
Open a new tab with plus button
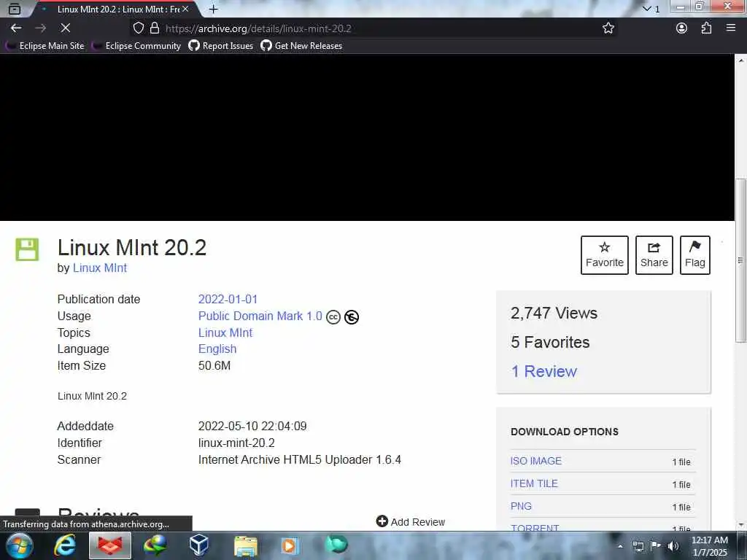[x=214, y=9]
